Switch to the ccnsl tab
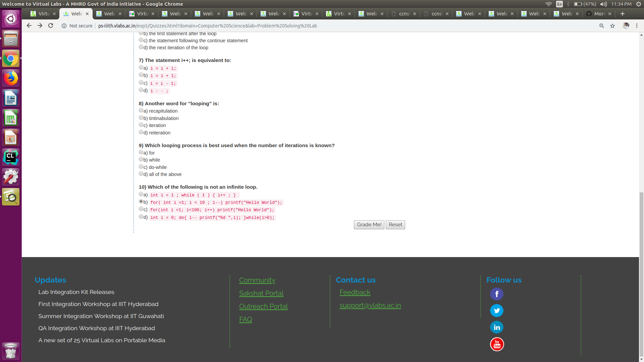 click(x=404, y=14)
